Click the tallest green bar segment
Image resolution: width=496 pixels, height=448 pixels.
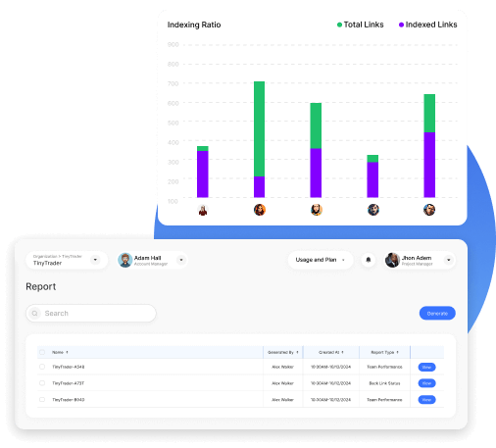click(259, 129)
